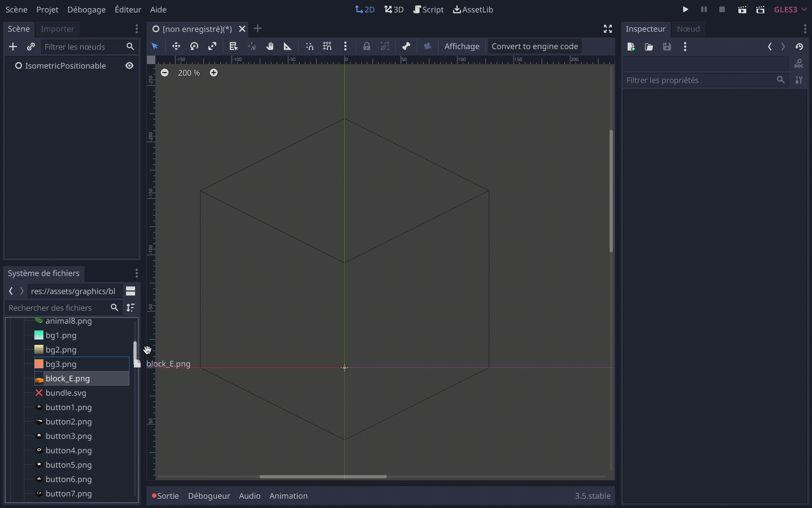Screen dimensions: 812x508
Task: Toggle smart snap
Action: click(x=309, y=46)
